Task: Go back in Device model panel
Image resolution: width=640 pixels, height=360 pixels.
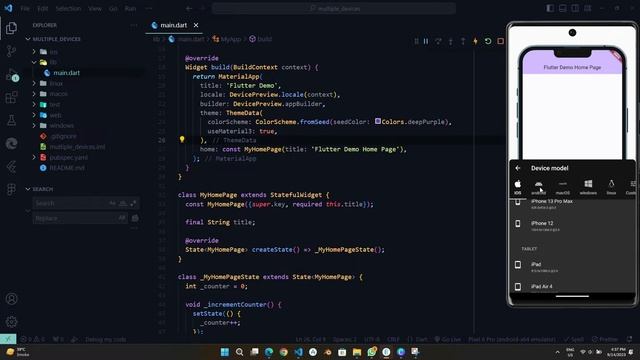Action: tap(518, 168)
